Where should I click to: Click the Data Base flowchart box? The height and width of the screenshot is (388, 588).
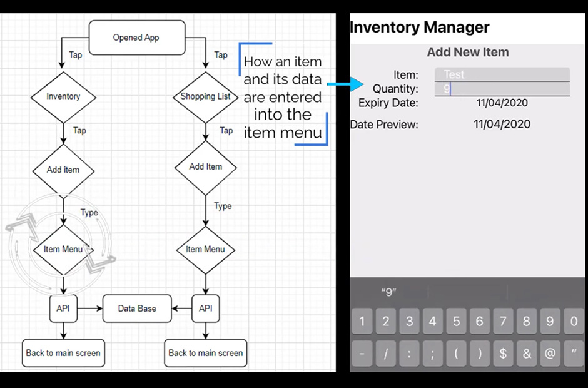tap(137, 309)
